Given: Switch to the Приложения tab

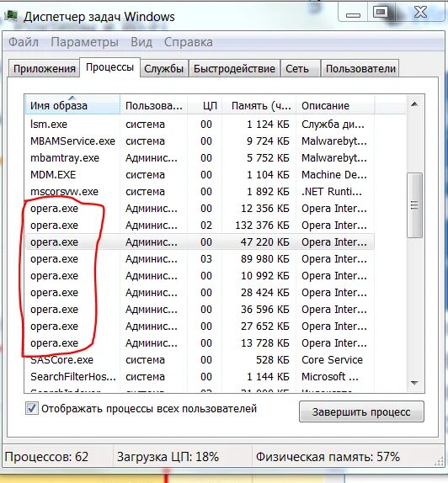Looking at the screenshot, I should coord(45,68).
